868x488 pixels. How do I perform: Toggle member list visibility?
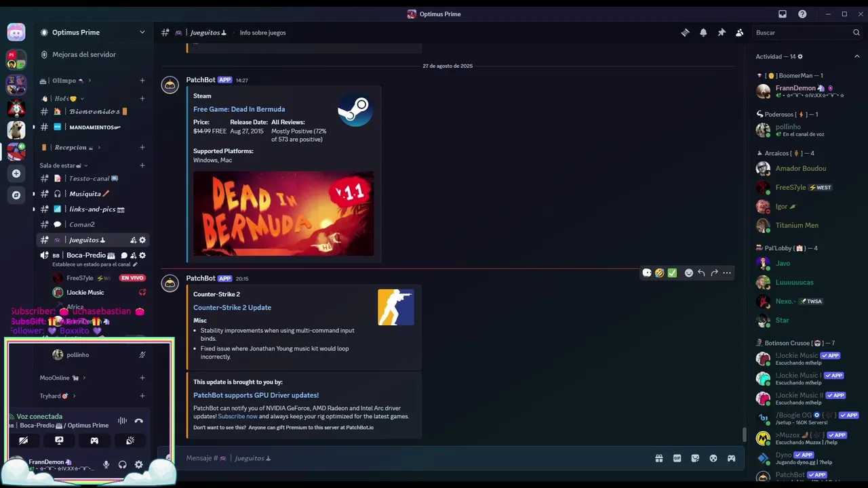[x=739, y=33]
